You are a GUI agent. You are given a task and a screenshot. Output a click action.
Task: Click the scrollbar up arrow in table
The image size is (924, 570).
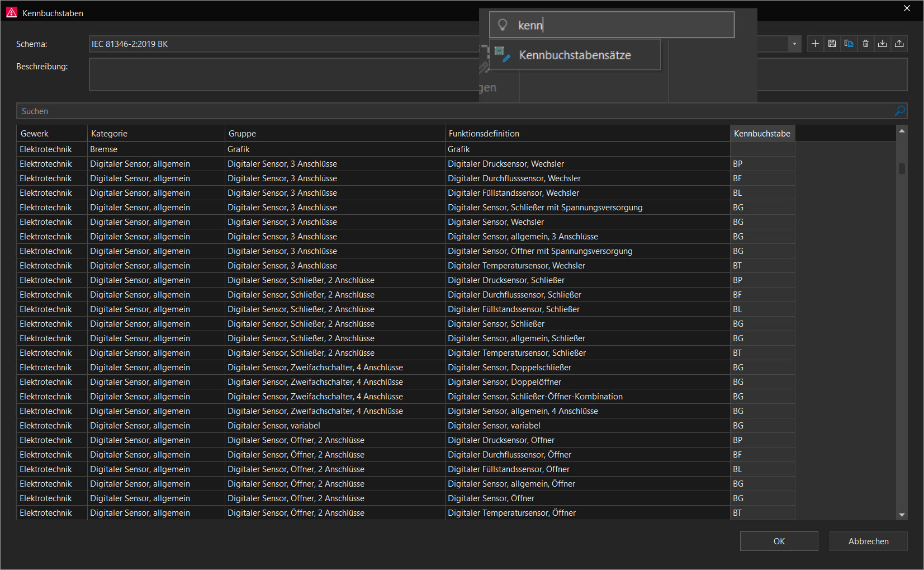tap(902, 130)
